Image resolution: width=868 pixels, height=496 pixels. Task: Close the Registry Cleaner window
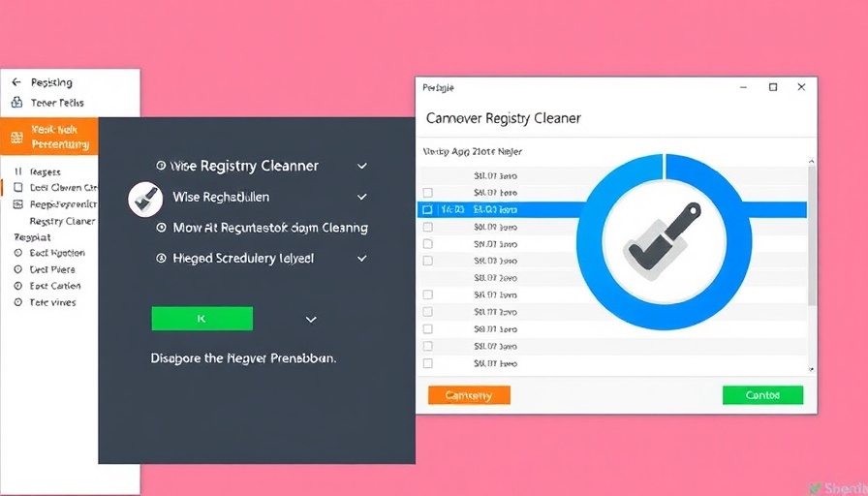(801, 87)
